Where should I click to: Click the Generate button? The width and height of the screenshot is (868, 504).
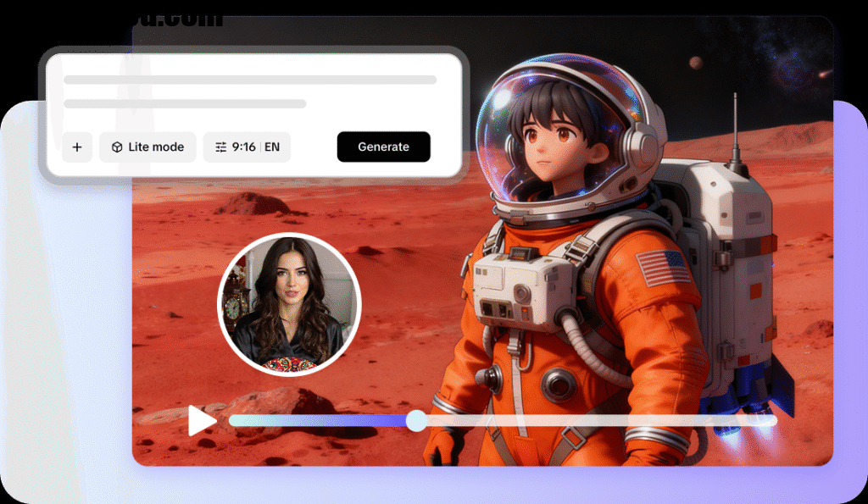coord(383,147)
